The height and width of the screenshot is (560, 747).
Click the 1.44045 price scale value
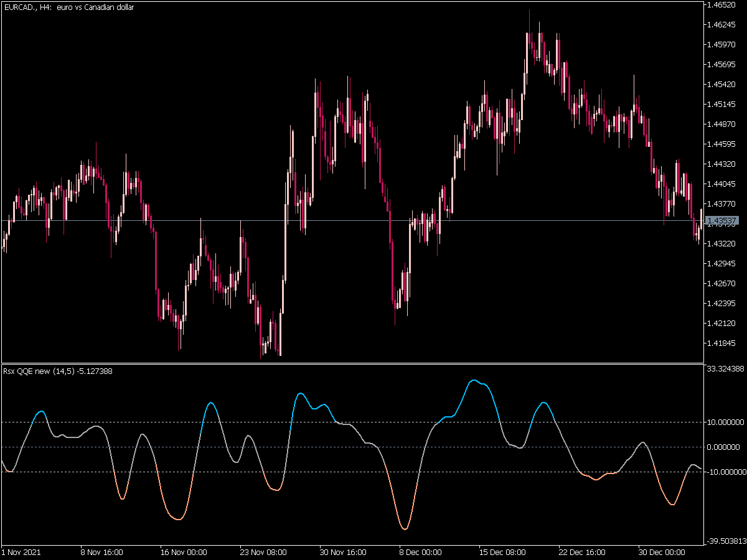722,184
